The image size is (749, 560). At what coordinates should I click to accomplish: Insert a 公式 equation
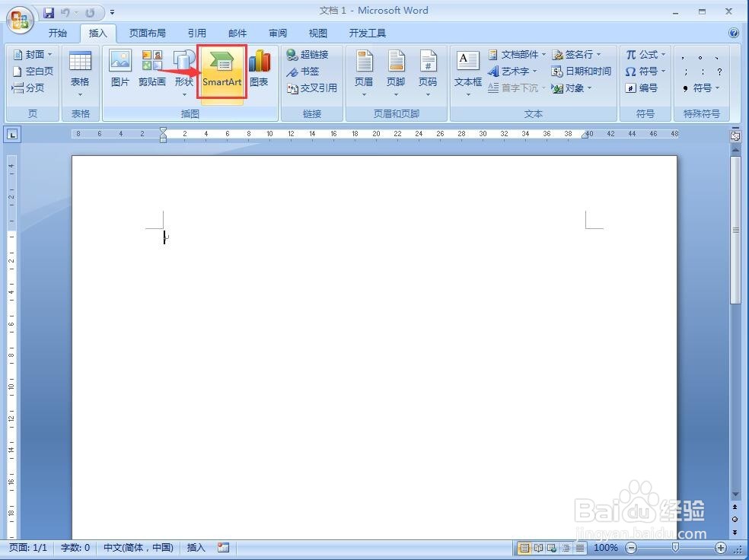(645, 55)
